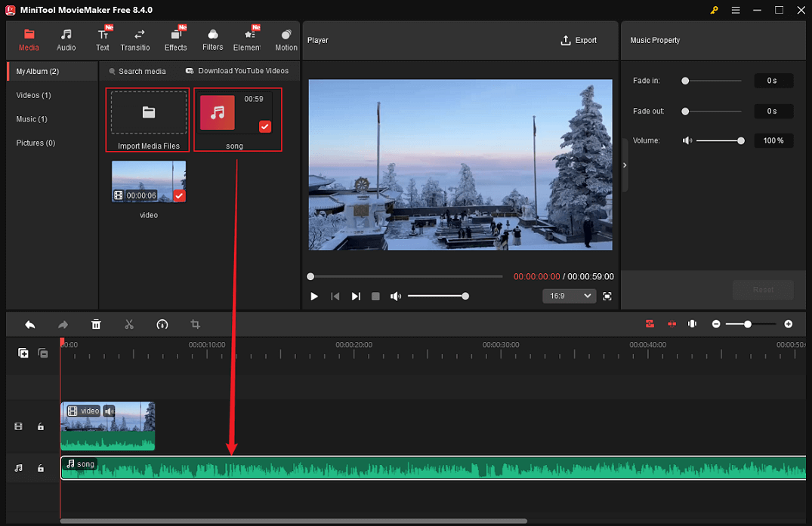812x526 pixels.
Task: Click the Split scissors tool on timeline toolbar
Action: coord(129,324)
